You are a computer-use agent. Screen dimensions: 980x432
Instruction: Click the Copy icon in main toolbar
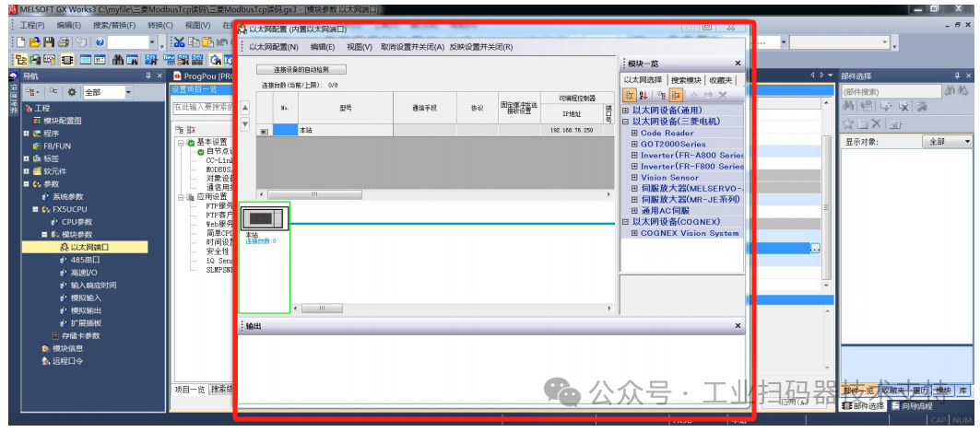point(194,42)
